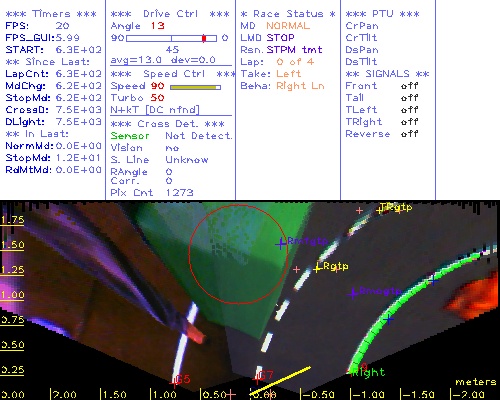Image resolution: width=500 pixels, height=400 pixels.
Task: Click the Turbo 50 value
Action: coord(157,98)
